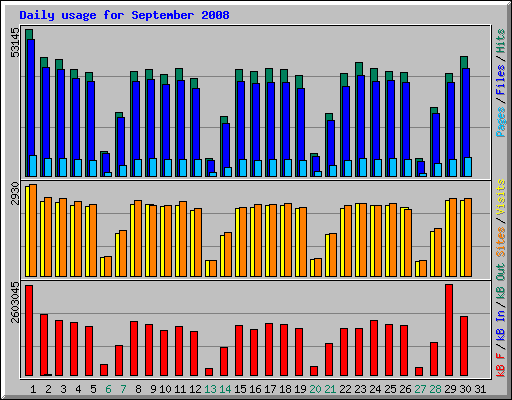Click day 13 label on the axis
Screen dimensions: 512x400
[210, 389]
